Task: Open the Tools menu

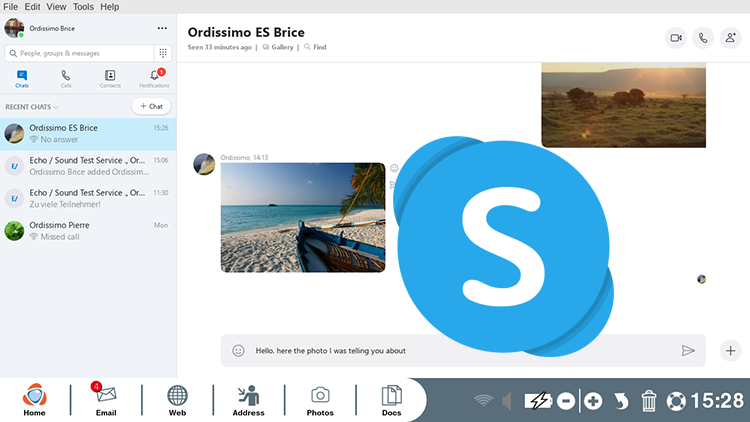Action: click(x=83, y=7)
